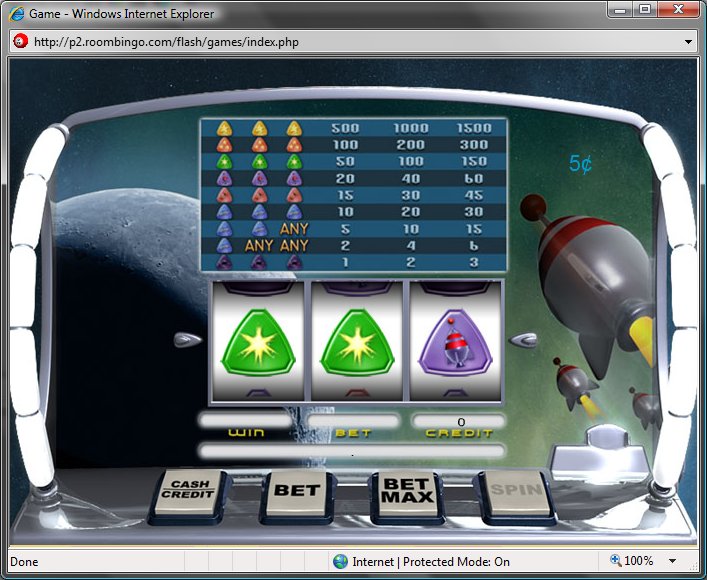Image resolution: width=707 pixels, height=580 pixels.
Task: Click the first orange symbol in 100 payout row
Action: (x=224, y=145)
